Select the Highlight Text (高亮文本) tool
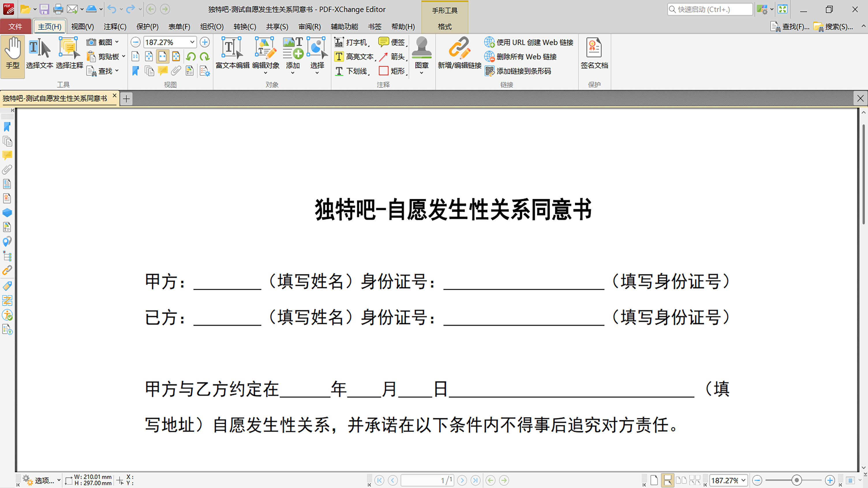868x488 pixels. point(354,57)
